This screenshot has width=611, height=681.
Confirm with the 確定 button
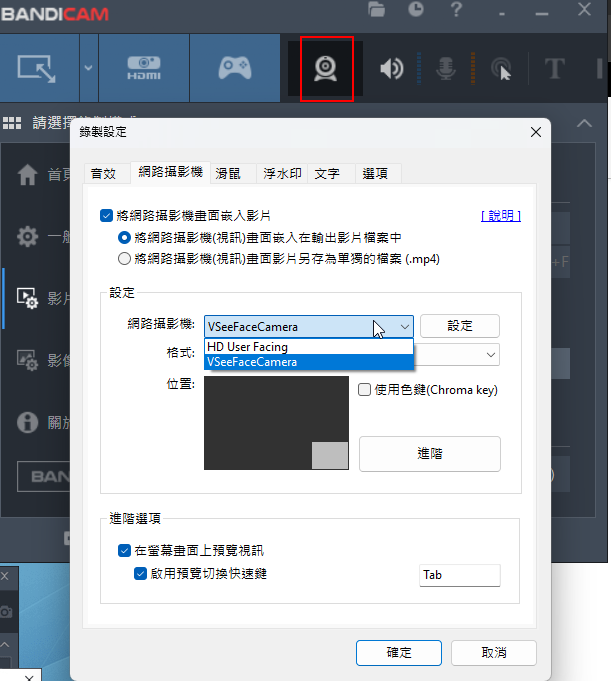point(399,653)
